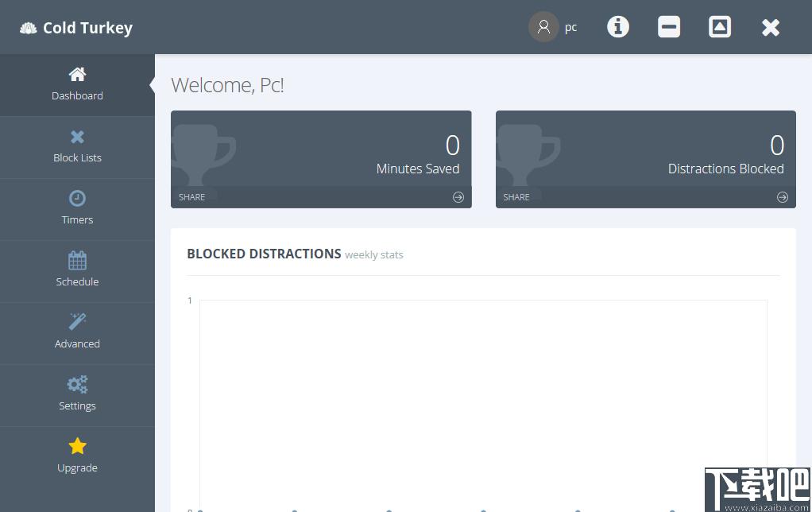Share the Distractions Blocked stat
Screen dimensions: 812x512
pos(516,197)
